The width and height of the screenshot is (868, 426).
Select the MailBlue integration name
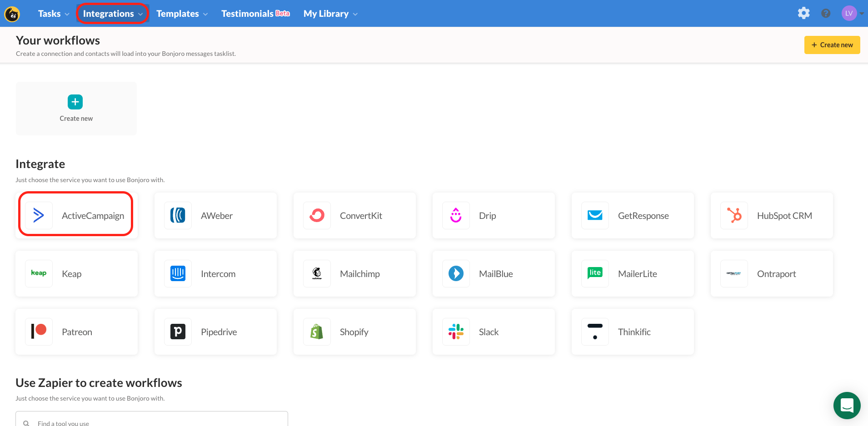click(x=496, y=274)
